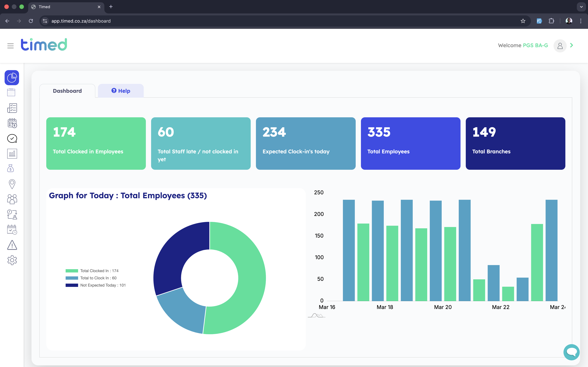This screenshot has height=367, width=588.
Task: Click the Total Branches card
Action: point(515,144)
